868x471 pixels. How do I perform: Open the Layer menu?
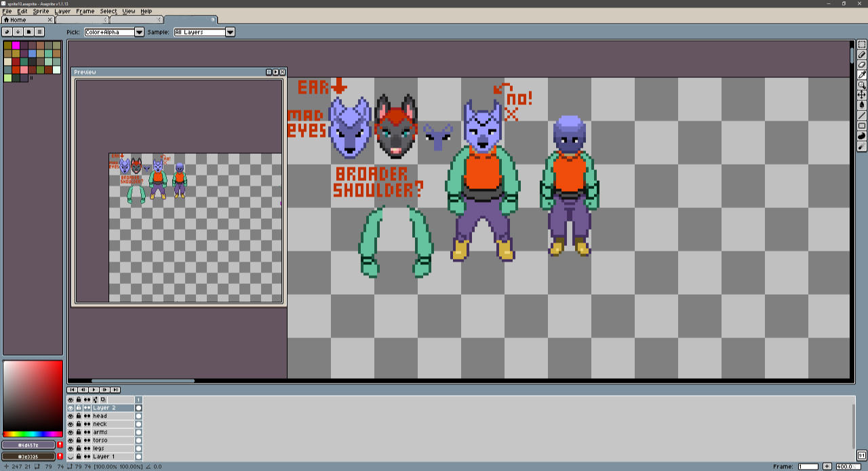coord(62,12)
